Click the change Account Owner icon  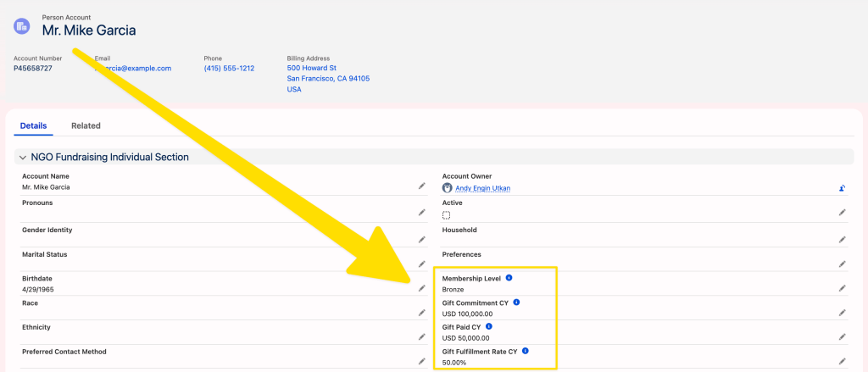click(842, 188)
